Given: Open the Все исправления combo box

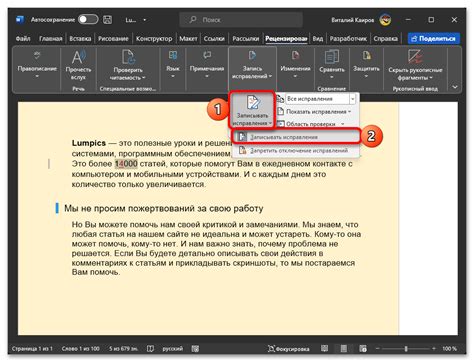Looking at the screenshot, I should pyautogui.click(x=321, y=99).
